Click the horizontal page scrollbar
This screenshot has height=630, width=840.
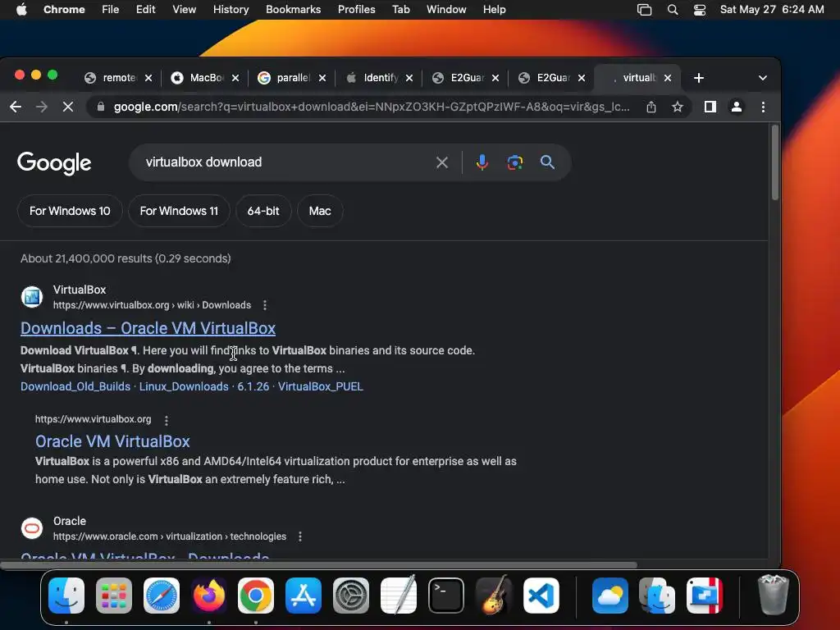pyautogui.click(x=319, y=564)
